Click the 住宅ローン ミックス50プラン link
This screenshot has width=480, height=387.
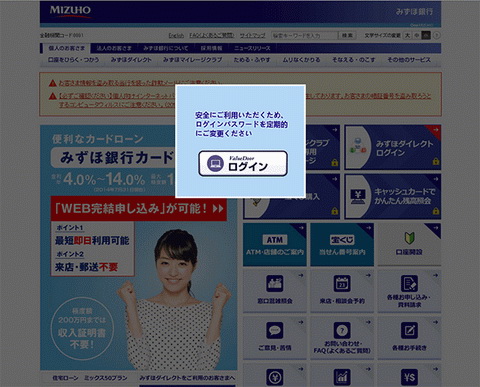(x=90, y=378)
